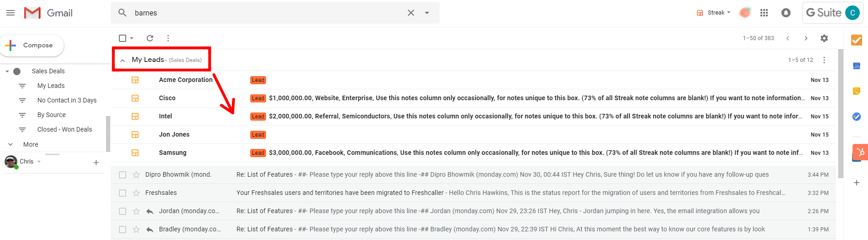Image resolution: width=868 pixels, height=240 pixels.
Task: Open Closed - Won Deals saved view
Action: tap(64, 129)
